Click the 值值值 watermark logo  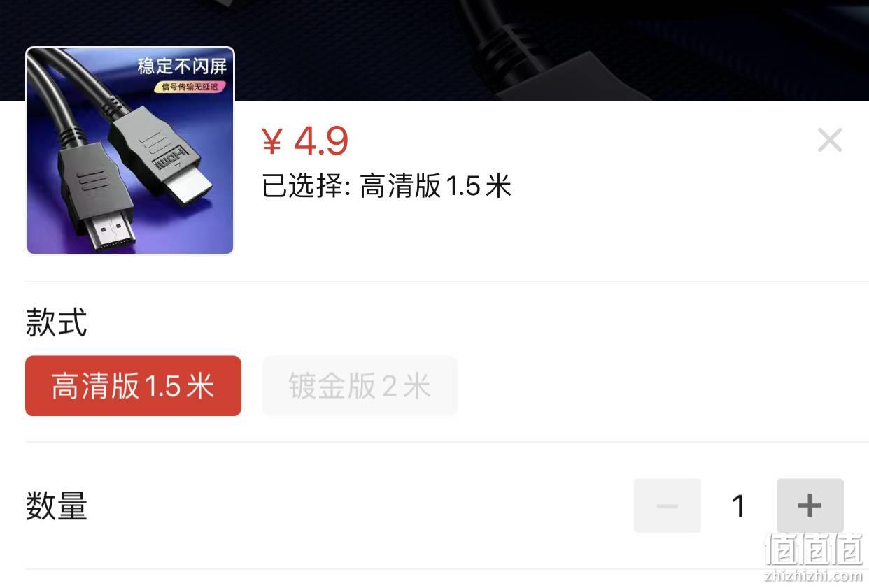point(813,550)
